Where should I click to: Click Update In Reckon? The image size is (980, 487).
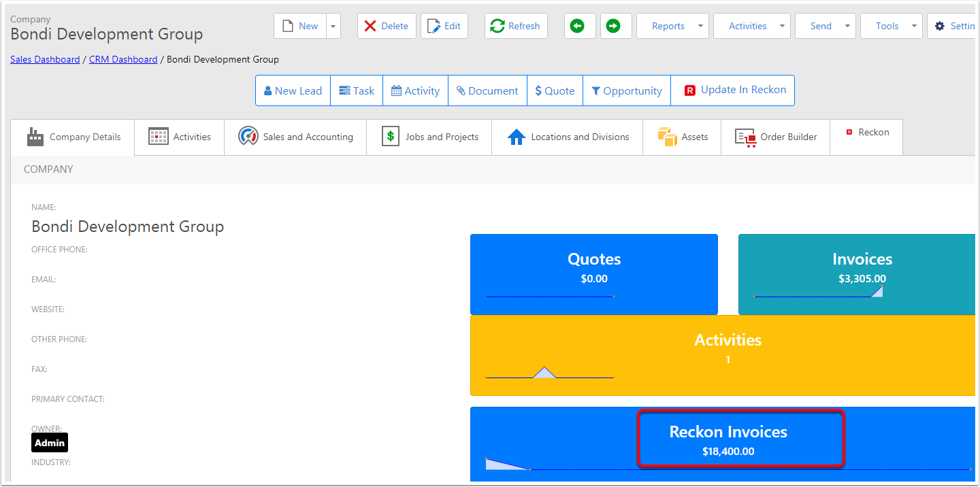coord(733,90)
